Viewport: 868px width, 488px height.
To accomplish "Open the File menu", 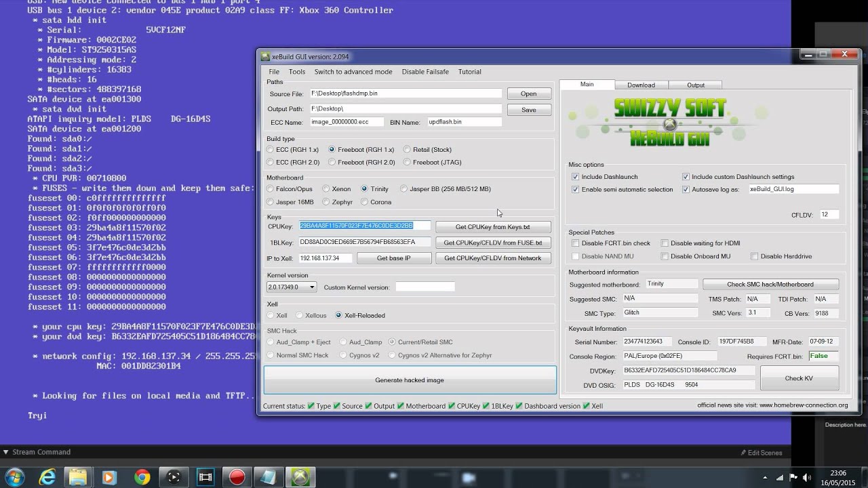I will (274, 72).
